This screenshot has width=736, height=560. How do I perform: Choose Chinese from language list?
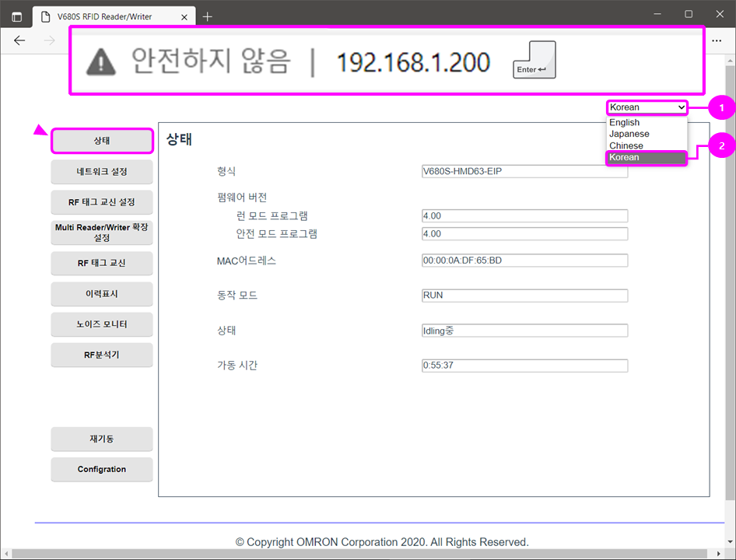click(626, 146)
